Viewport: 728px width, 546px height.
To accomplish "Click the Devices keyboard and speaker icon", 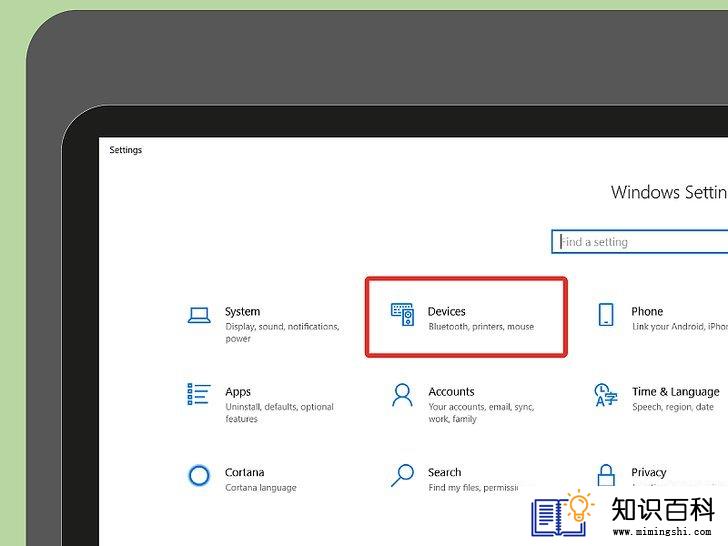I will click(x=403, y=314).
